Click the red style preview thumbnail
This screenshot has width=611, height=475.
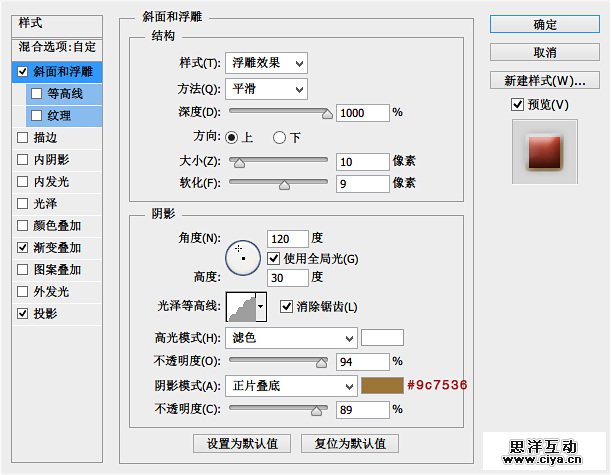click(545, 152)
